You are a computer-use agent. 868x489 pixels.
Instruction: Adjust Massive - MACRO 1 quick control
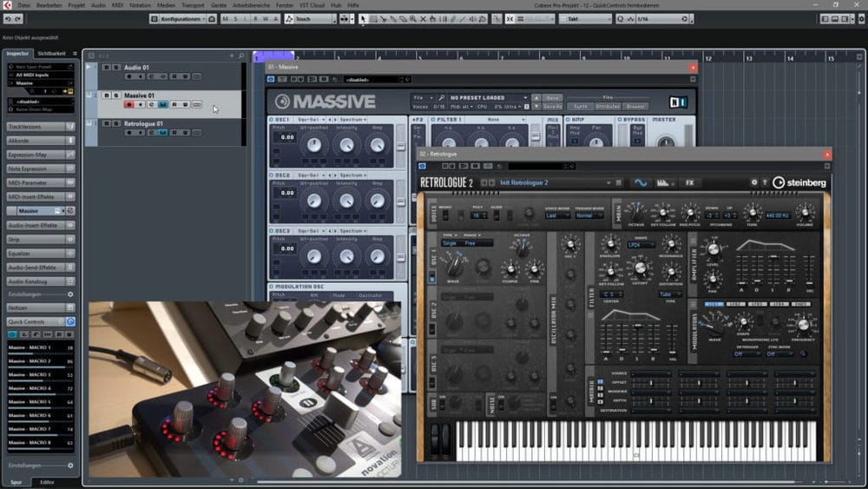[x=41, y=349]
